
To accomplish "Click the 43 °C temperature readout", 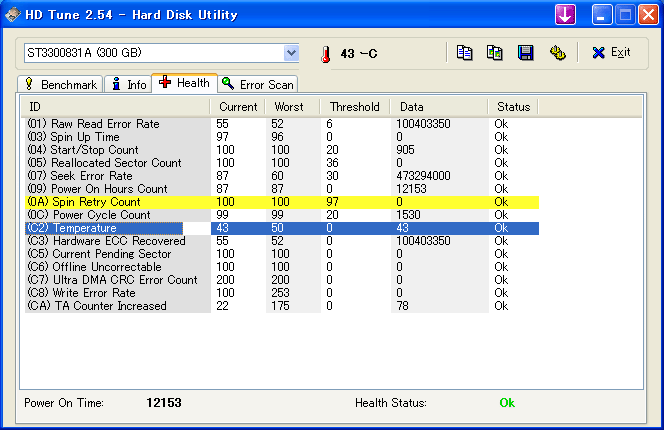I will (x=358, y=54).
